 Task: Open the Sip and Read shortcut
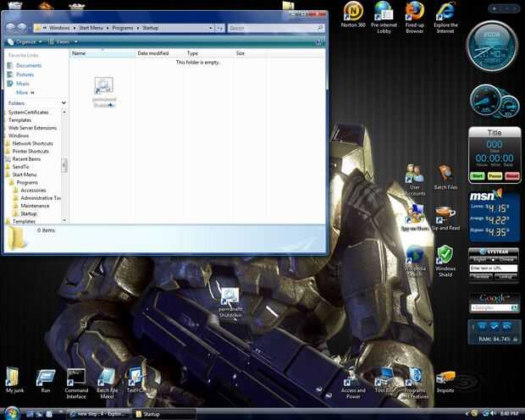445,218
